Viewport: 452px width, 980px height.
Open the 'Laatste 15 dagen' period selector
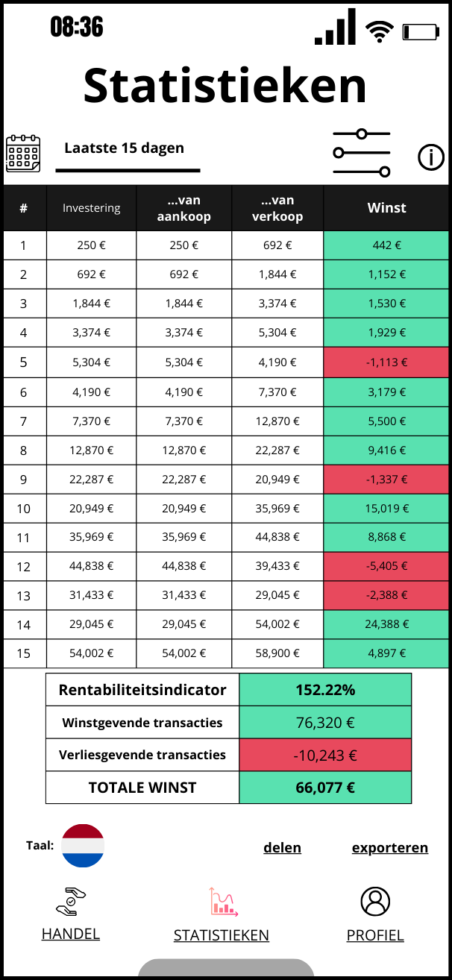pos(124,148)
